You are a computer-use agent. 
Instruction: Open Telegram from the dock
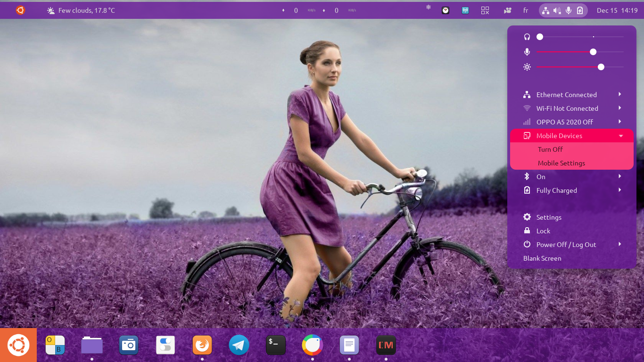239,345
